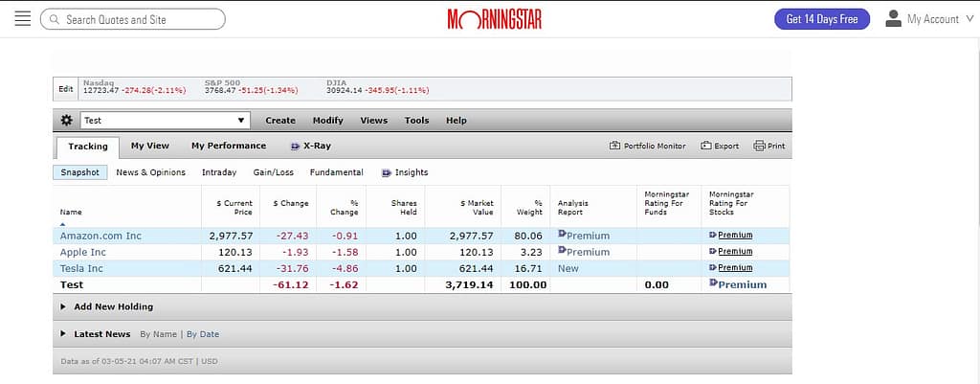The image size is (980, 384).
Task: Click Amazon weight 80.06
Action: click(528, 236)
